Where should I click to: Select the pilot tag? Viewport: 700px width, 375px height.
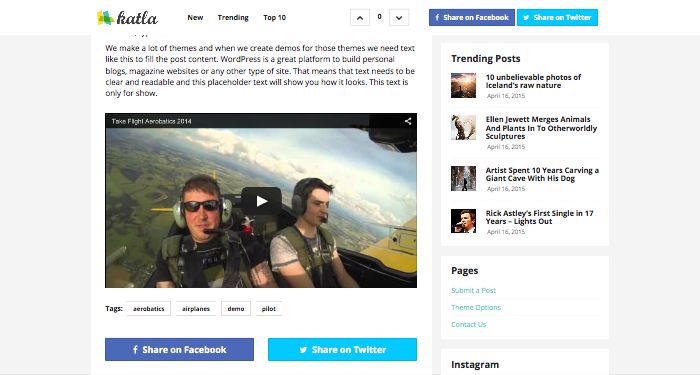(269, 308)
